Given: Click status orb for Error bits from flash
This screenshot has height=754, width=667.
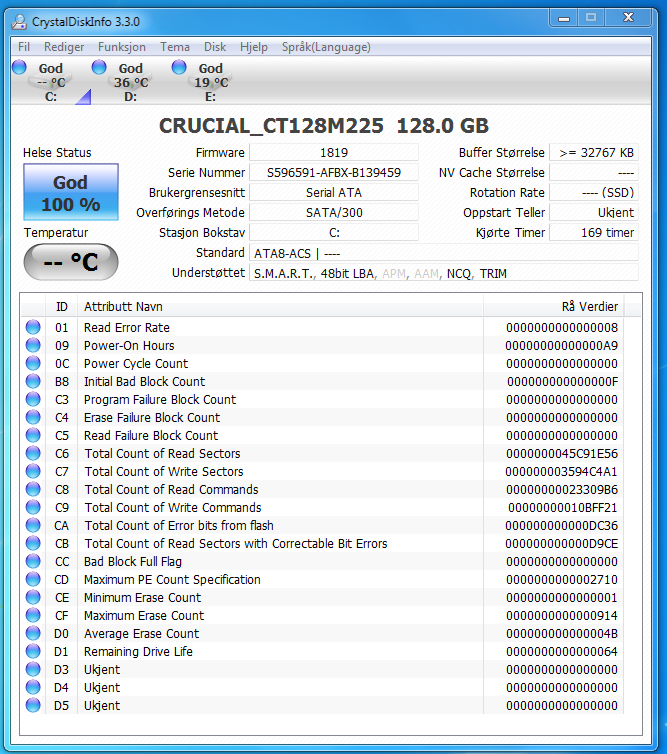Looking at the screenshot, I should (33, 525).
